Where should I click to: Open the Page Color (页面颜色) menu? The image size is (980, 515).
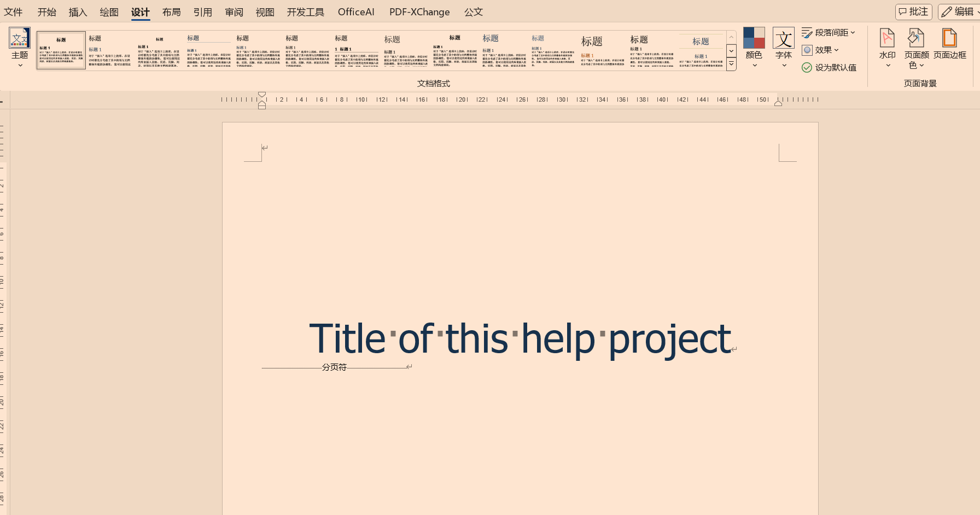[x=917, y=48]
